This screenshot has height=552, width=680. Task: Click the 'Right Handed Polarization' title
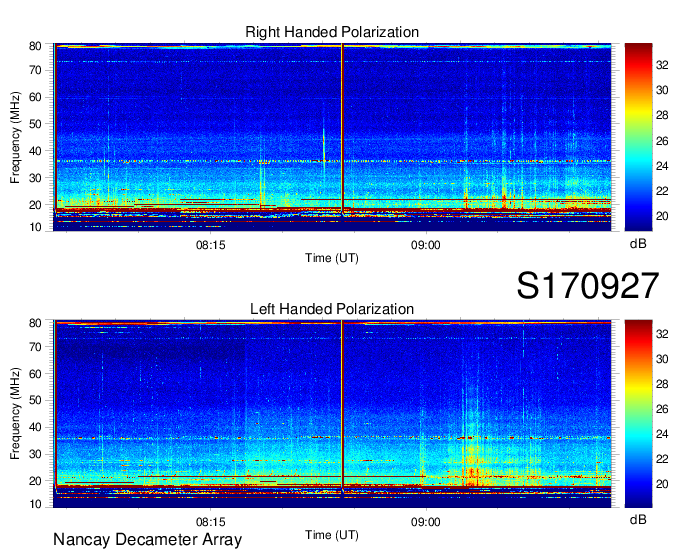click(x=332, y=32)
